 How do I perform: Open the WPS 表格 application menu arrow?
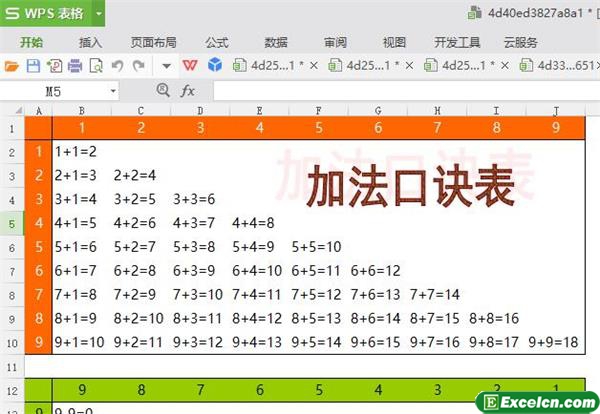pos(99,14)
